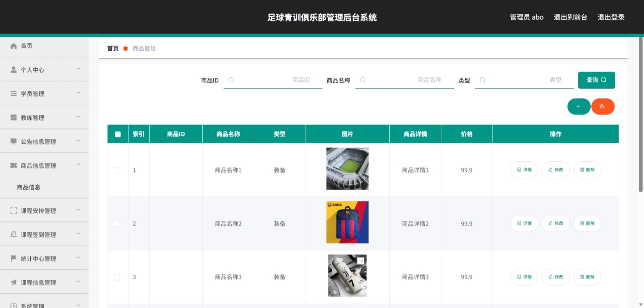This screenshot has height=308, width=644.
Task: Open the 学员管理 sidebar menu
Action: 44,93
